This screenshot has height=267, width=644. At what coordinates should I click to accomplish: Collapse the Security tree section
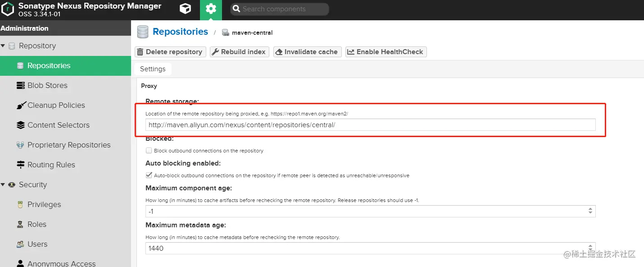[x=4, y=184]
